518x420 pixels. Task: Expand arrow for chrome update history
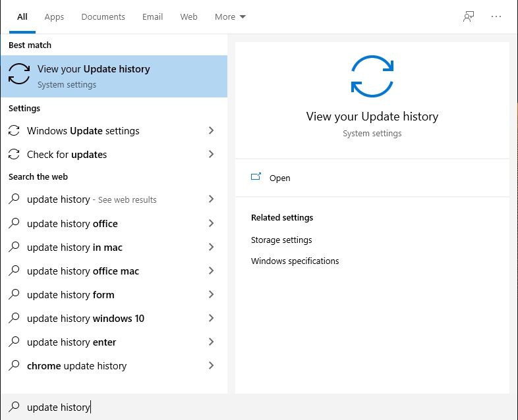tap(211, 366)
